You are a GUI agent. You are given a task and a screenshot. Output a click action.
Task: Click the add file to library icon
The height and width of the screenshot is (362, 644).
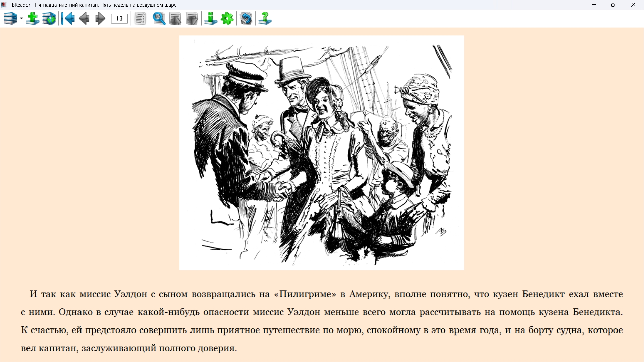[x=33, y=19]
